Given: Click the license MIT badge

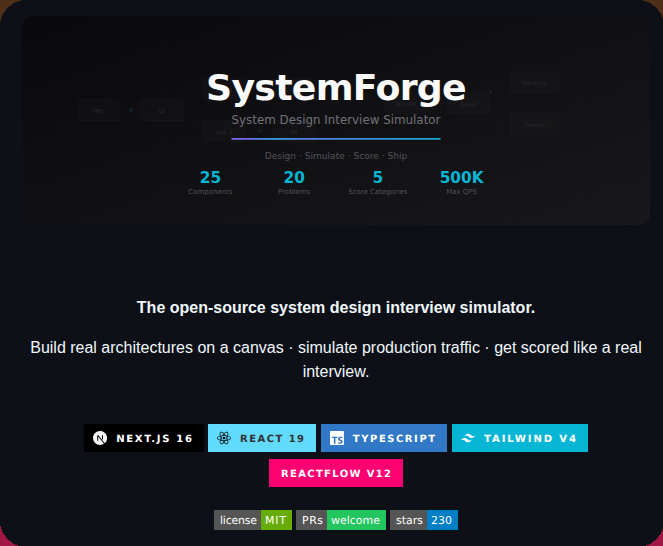Looking at the screenshot, I should point(253,520).
